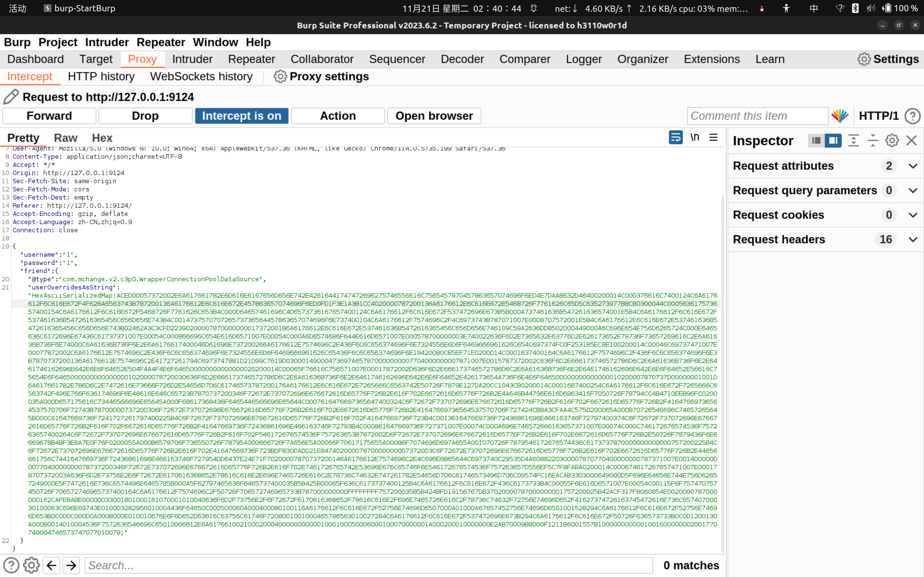
Task: Select Inspector right-docked layout icon
Action: click(833, 140)
